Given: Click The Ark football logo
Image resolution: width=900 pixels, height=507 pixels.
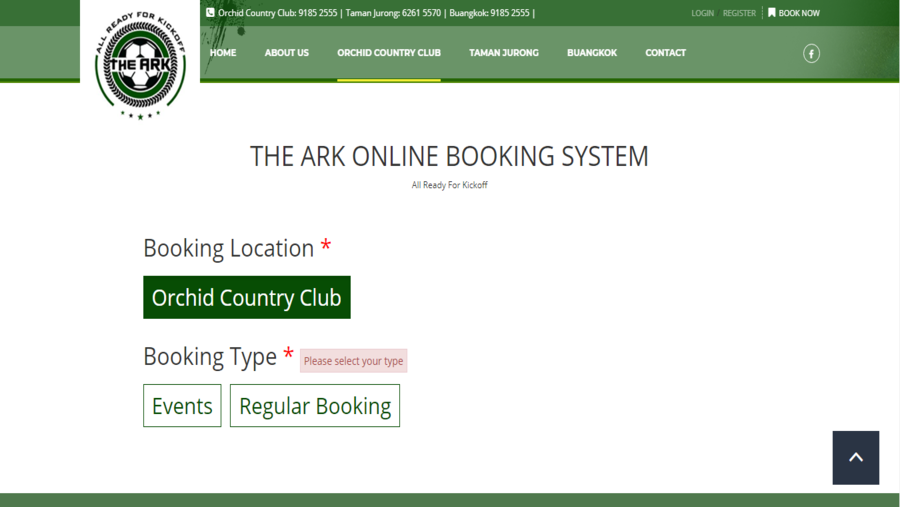Looking at the screenshot, I should (140, 64).
